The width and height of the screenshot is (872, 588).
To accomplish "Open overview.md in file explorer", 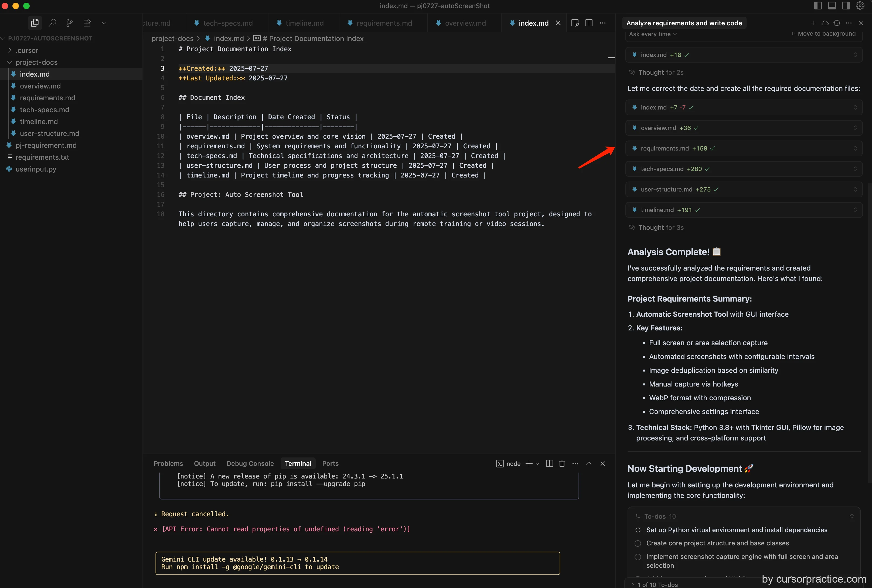I will click(71, 86).
